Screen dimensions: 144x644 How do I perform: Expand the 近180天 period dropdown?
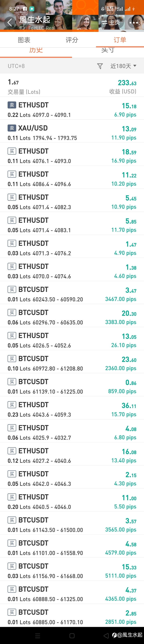click(123, 66)
